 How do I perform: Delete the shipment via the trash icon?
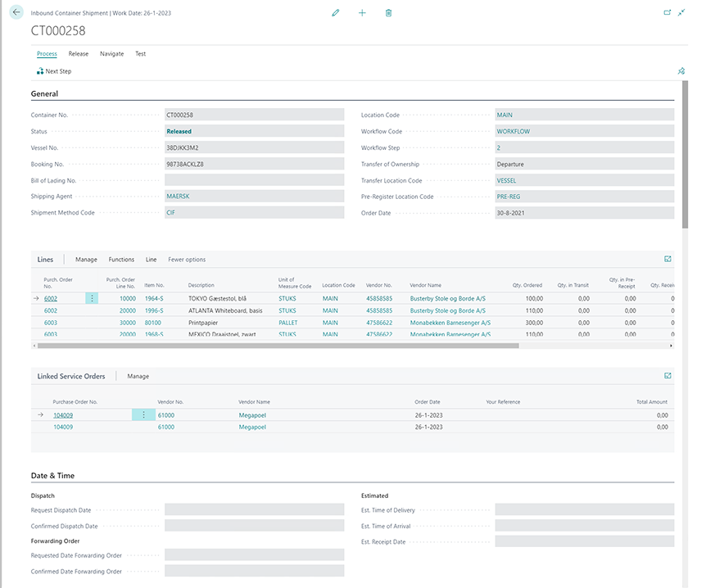pos(388,12)
